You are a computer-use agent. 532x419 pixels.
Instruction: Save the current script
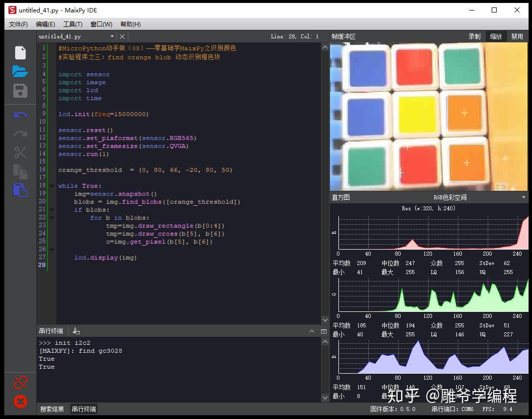(x=20, y=91)
